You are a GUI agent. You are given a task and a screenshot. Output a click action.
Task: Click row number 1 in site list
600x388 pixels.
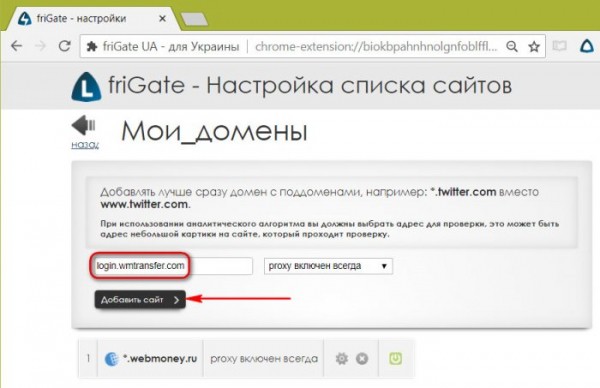[x=88, y=359]
